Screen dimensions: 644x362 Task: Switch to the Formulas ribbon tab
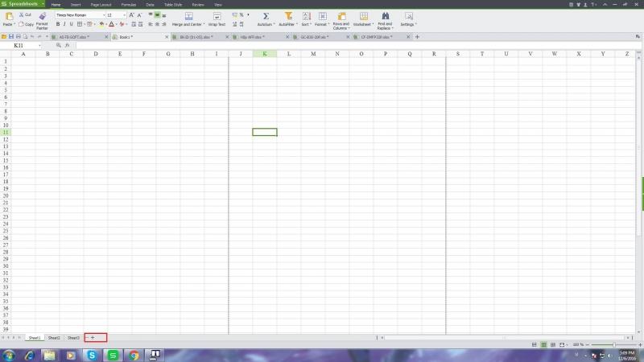(x=129, y=4)
